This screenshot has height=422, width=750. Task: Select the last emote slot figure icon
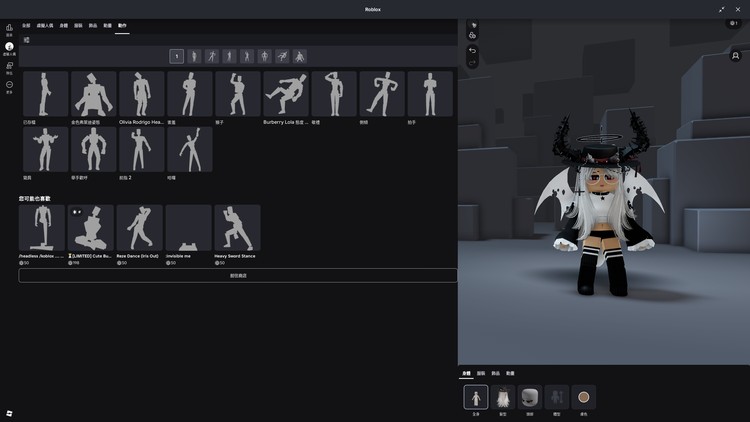299,56
